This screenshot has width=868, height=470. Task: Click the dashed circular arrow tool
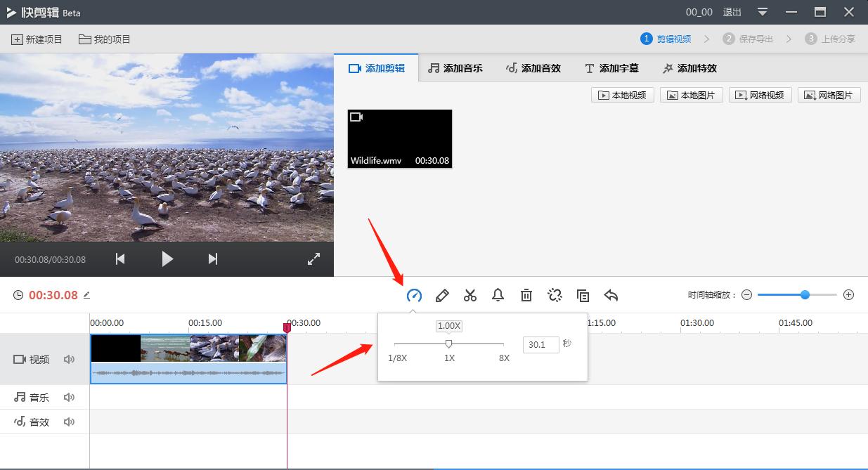[x=555, y=295]
